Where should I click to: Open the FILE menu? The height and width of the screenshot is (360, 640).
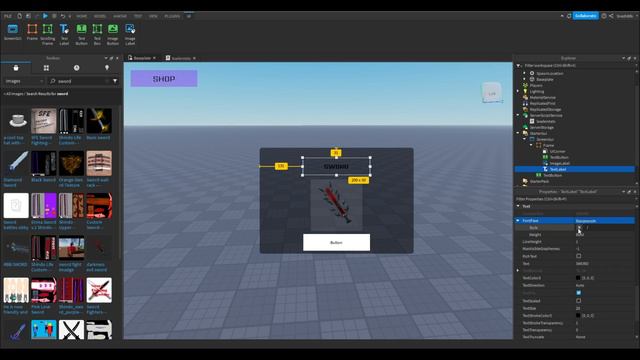tap(8, 16)
